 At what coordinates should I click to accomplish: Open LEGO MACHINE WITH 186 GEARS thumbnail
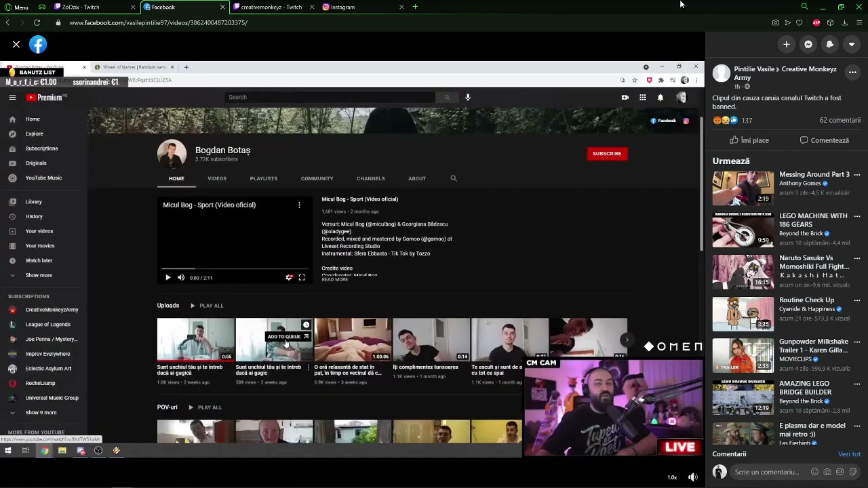pos(743,230)
